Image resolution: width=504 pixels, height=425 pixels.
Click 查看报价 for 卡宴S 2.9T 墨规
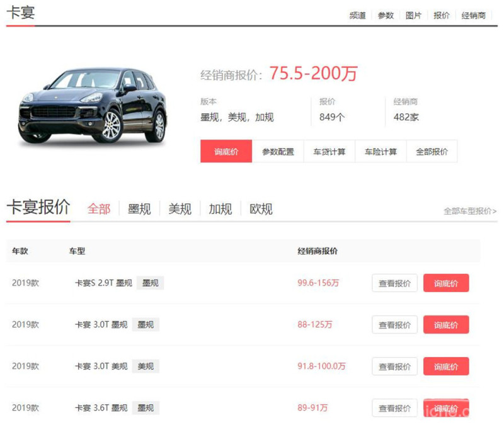(394, 283)
